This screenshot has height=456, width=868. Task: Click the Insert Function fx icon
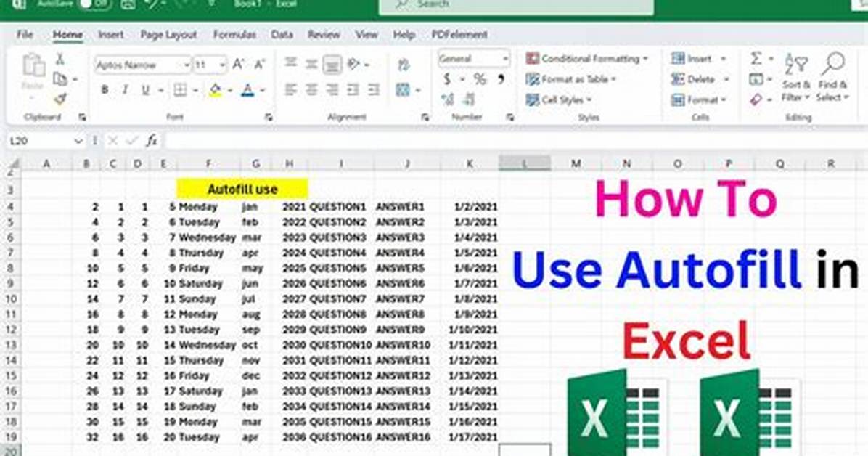pyautogui.click(x=152, y=141)
